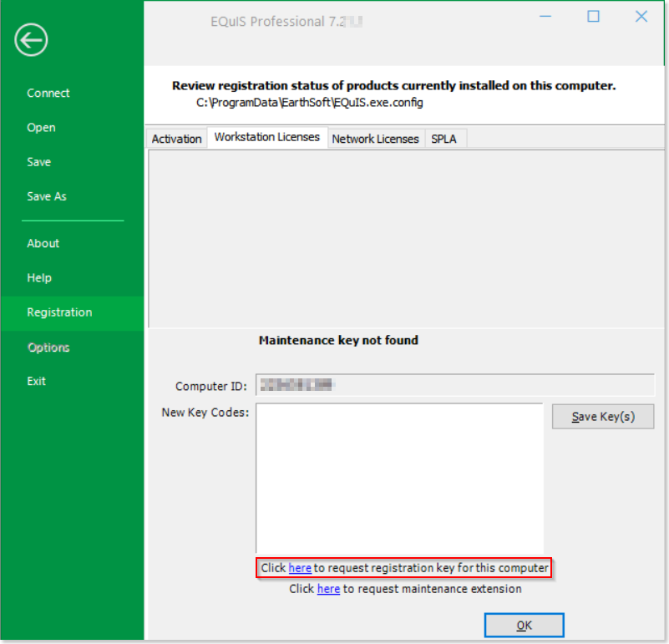Click inside the New Key Codes box

click(399, 476)
